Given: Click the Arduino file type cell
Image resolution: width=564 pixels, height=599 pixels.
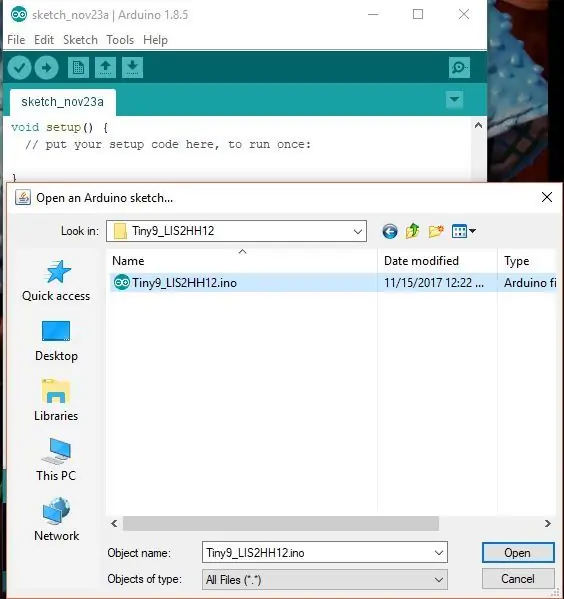Looking at the screenshot, I should (530, 283).
